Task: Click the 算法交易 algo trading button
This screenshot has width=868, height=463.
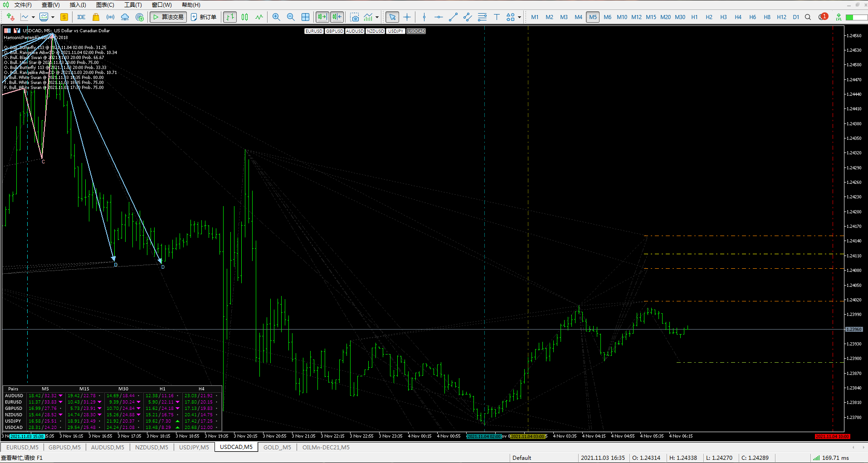Action: [x=168, y=17]
